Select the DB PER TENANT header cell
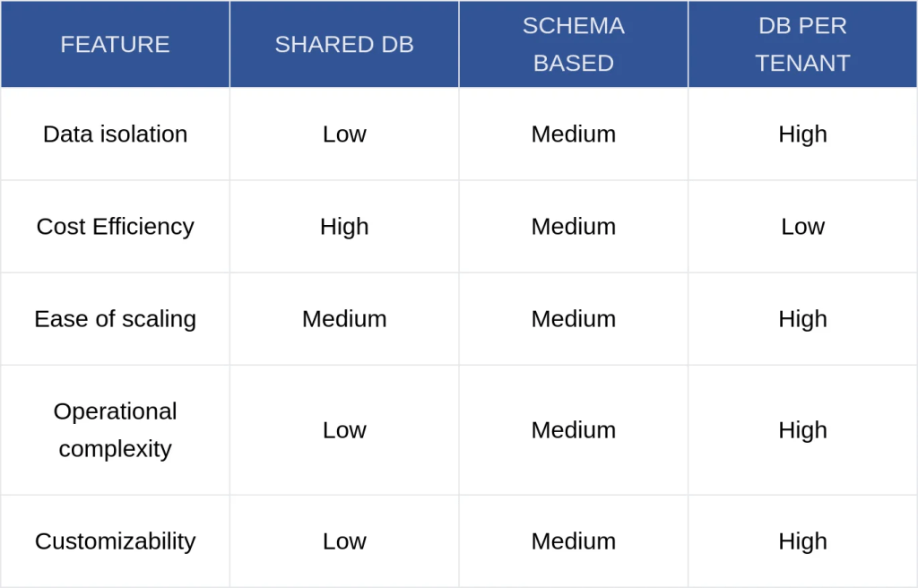This screenshot has height=588, width=918. (802, 44)
